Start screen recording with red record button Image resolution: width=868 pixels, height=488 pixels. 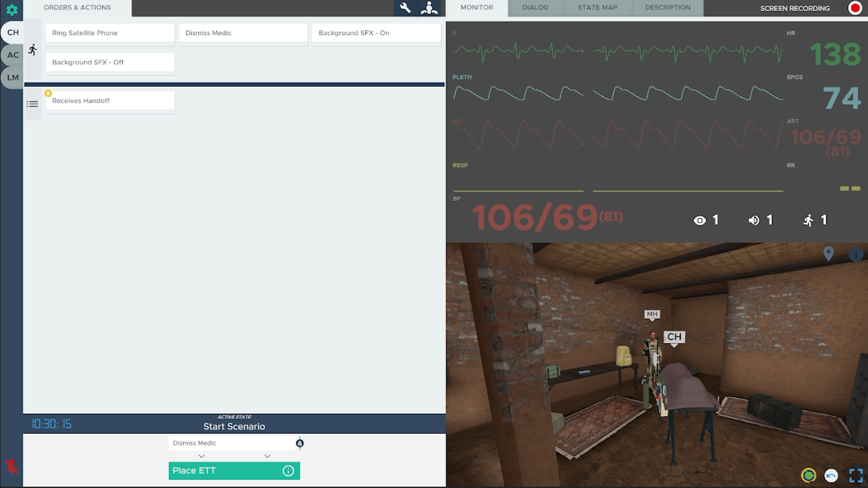coord(855,8)
